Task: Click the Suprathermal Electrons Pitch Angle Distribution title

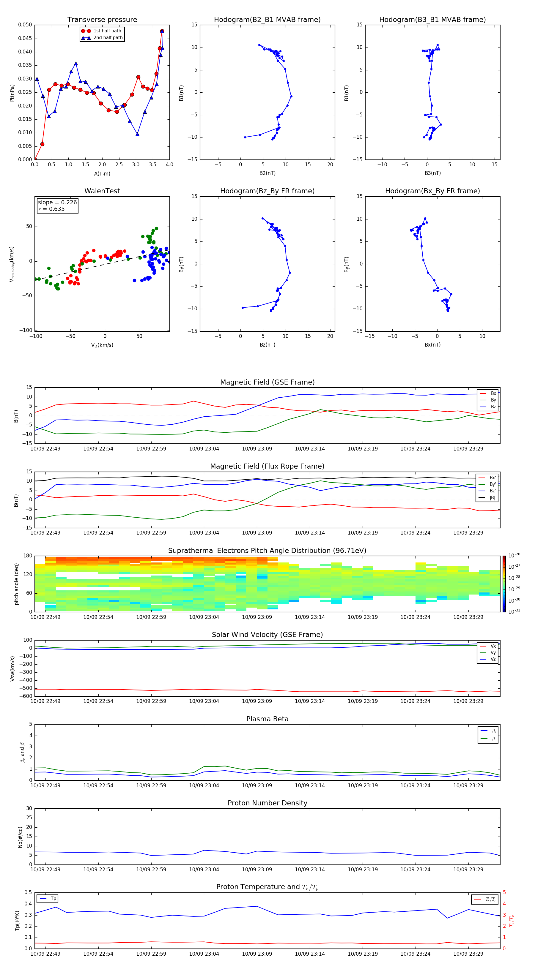Action: click(x=267, y=551)
